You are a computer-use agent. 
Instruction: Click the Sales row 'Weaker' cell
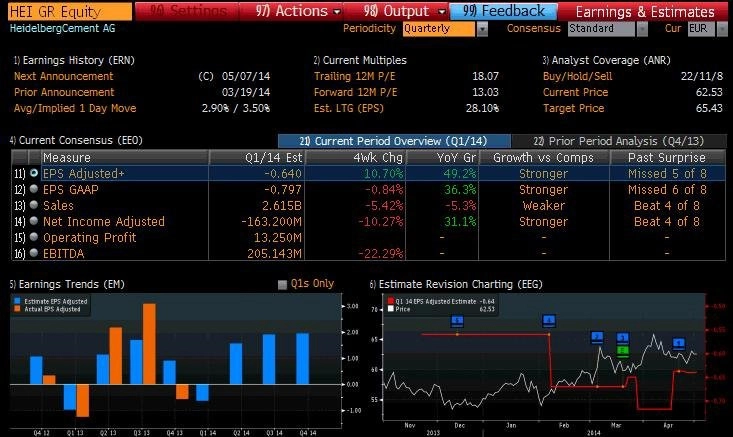point(544,206)
